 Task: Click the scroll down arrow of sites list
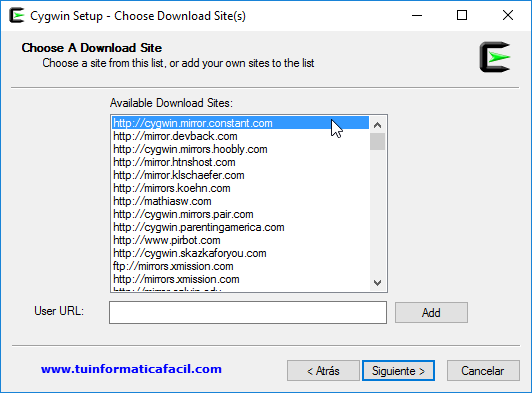tap(377, 282)
